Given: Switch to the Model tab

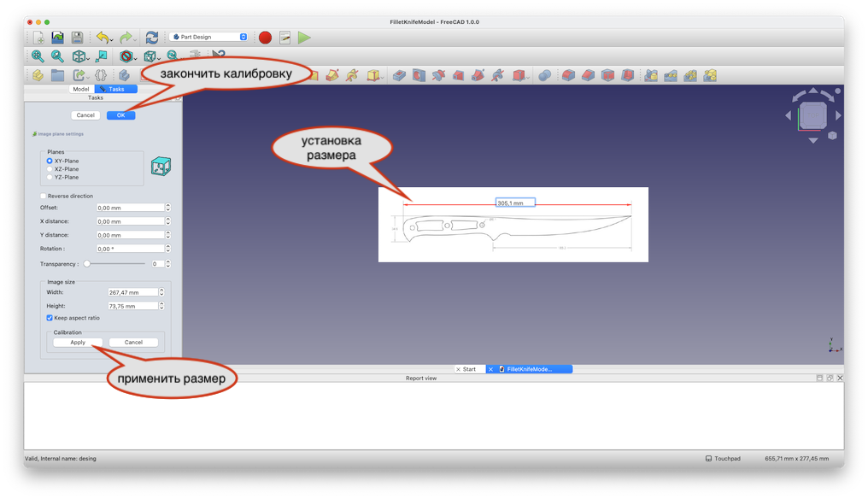Looking at the screenshot, I should click(80, 89).
